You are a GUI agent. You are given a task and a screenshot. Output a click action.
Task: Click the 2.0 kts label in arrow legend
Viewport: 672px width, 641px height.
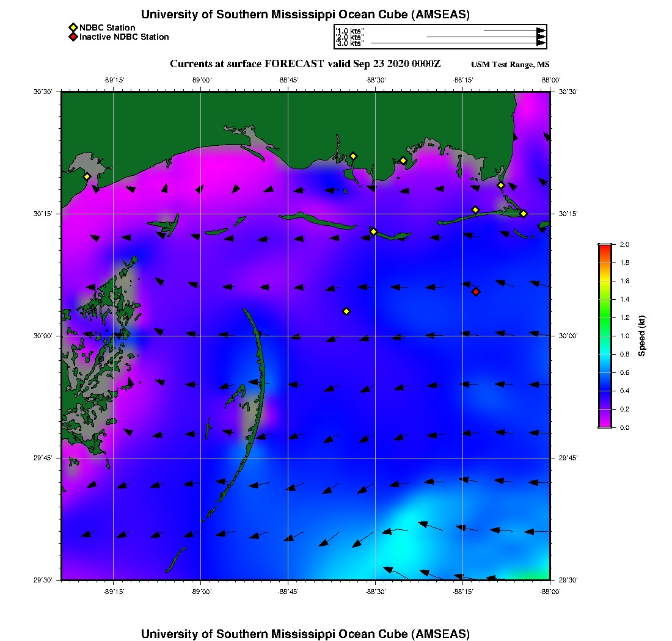[x=350, y=37]
